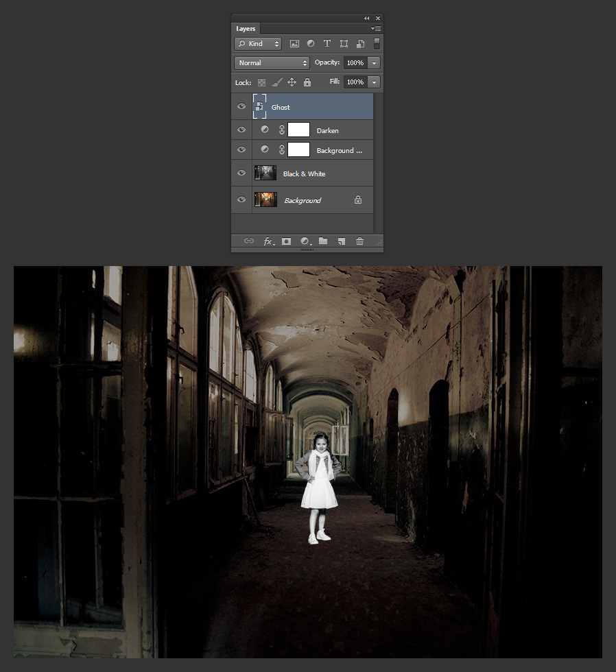Create a new group folder
The image size is (616, 672).
(323, 241)
